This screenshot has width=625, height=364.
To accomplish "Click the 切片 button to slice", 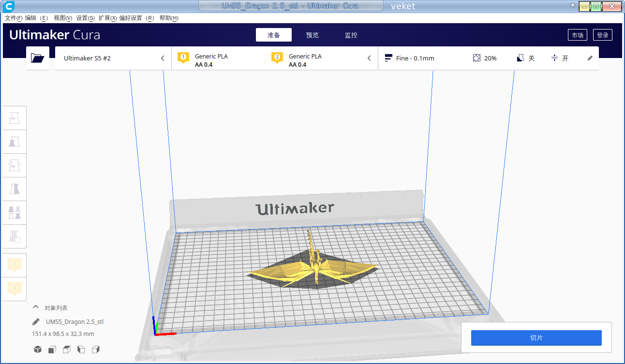I will (x=536, y=337).
